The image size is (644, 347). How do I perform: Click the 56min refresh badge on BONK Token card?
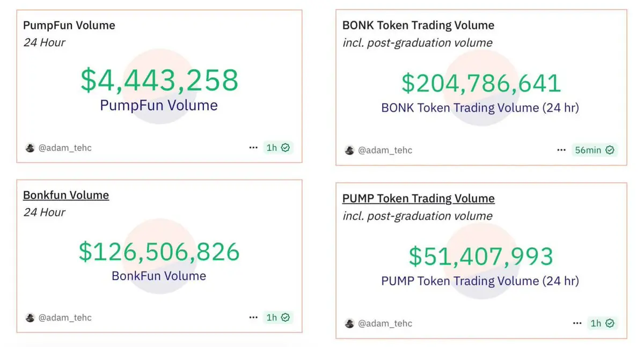click(x=595, y=150)
